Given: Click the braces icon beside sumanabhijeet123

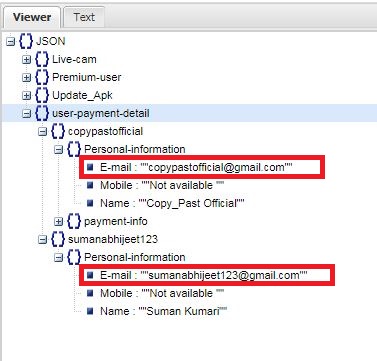Looking at the screenshot, I should 58,239.
